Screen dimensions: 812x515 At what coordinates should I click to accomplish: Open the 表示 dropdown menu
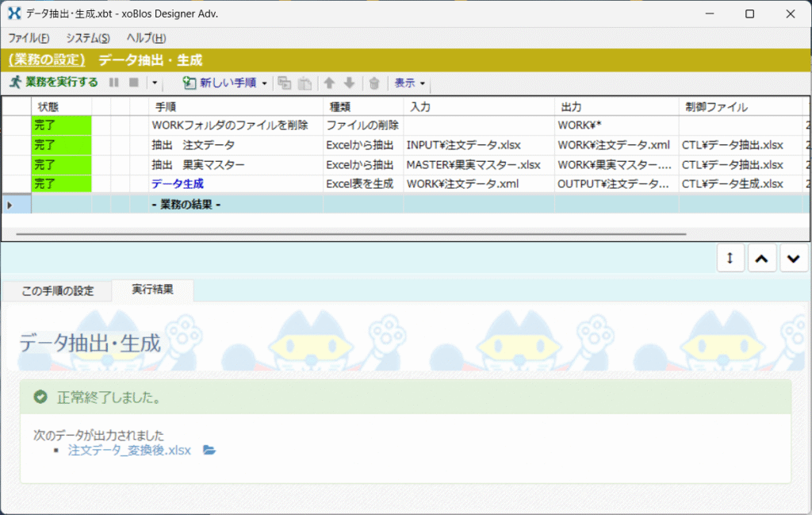click(410, 83)
